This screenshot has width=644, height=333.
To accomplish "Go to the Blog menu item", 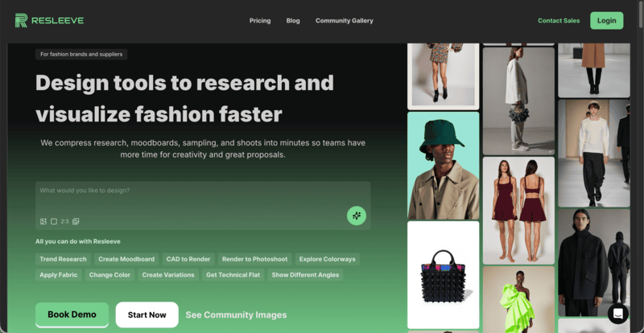I will tap(293, 21).
